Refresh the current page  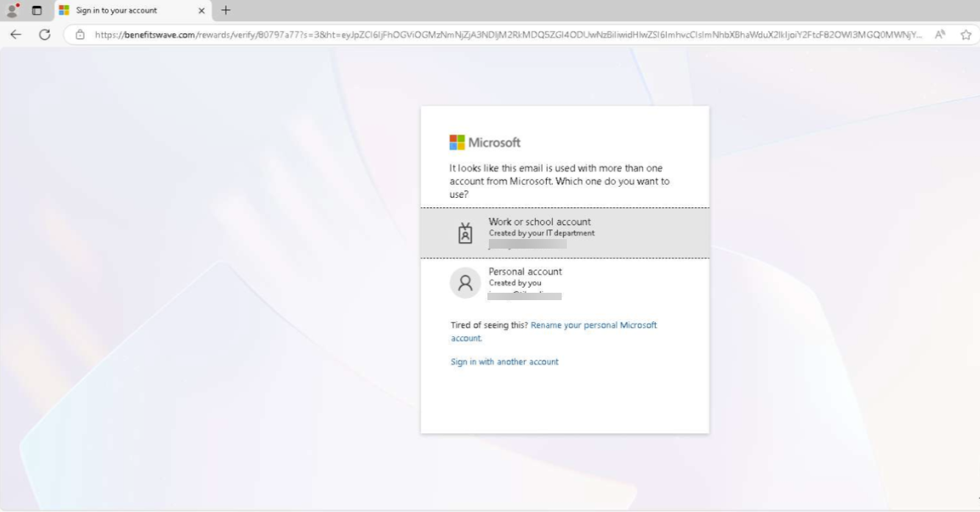[x=45, y=35]
